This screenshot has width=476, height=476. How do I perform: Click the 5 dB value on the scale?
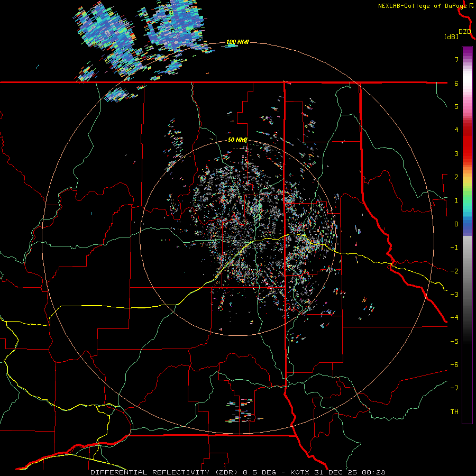point(456,106)
